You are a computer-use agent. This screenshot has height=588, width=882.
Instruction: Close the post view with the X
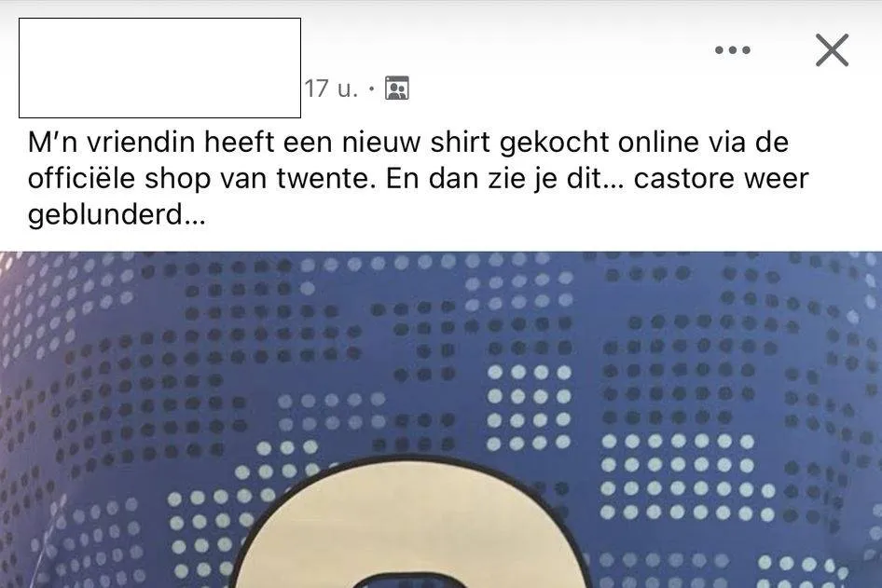click(x=832, y=50)
